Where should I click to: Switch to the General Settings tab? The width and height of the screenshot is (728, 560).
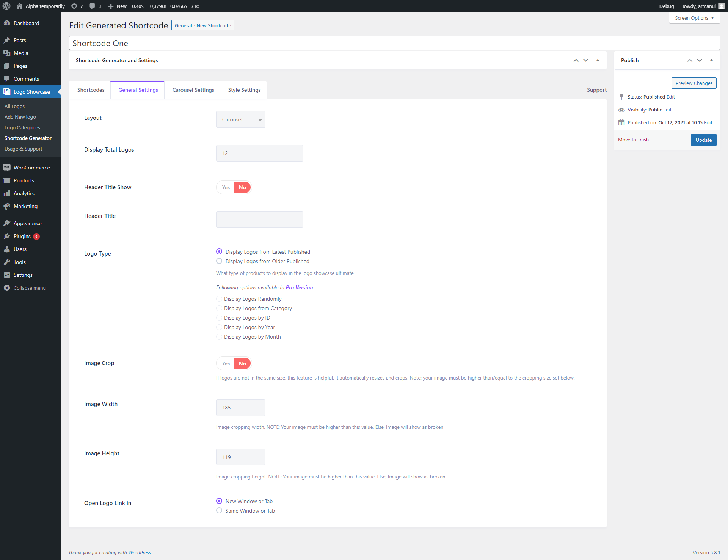(x=138, y=90)
